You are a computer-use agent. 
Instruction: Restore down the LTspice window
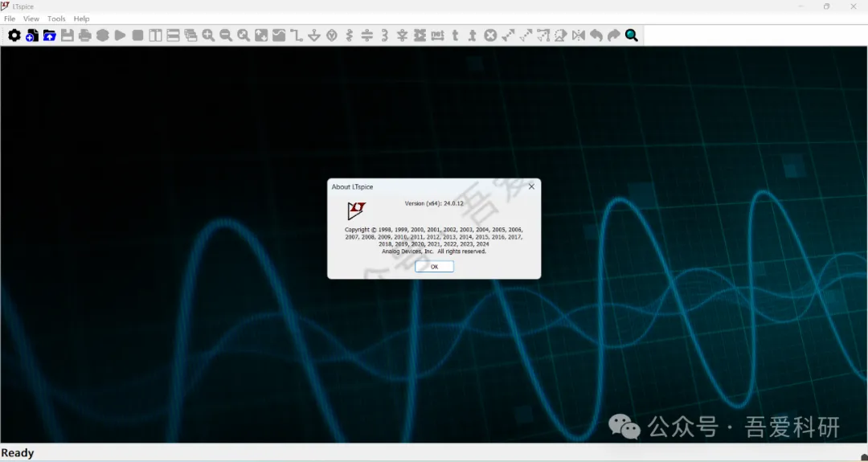[x=826, y=6]
